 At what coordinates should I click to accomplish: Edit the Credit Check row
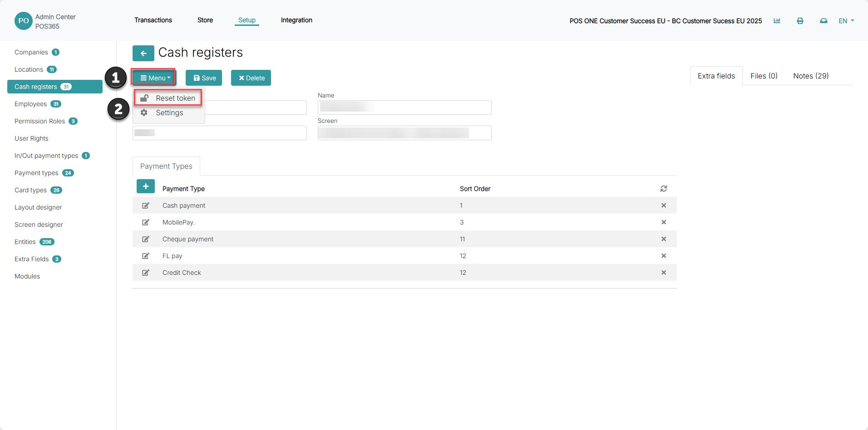[146, 273]
